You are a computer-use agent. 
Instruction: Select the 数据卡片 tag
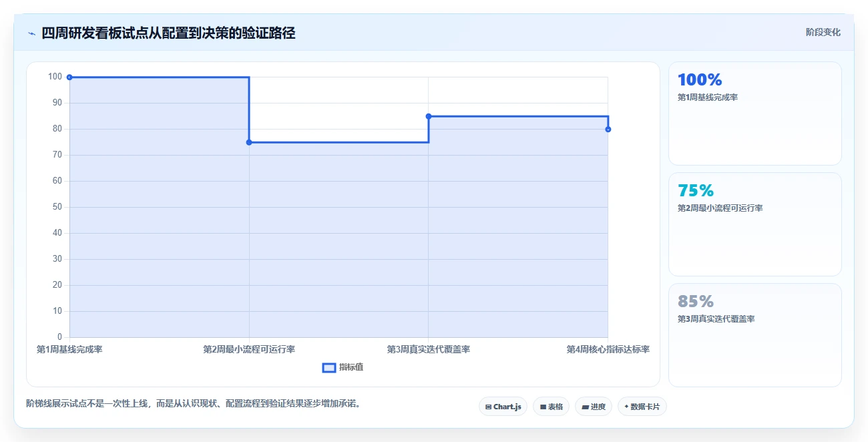point(642,407)
